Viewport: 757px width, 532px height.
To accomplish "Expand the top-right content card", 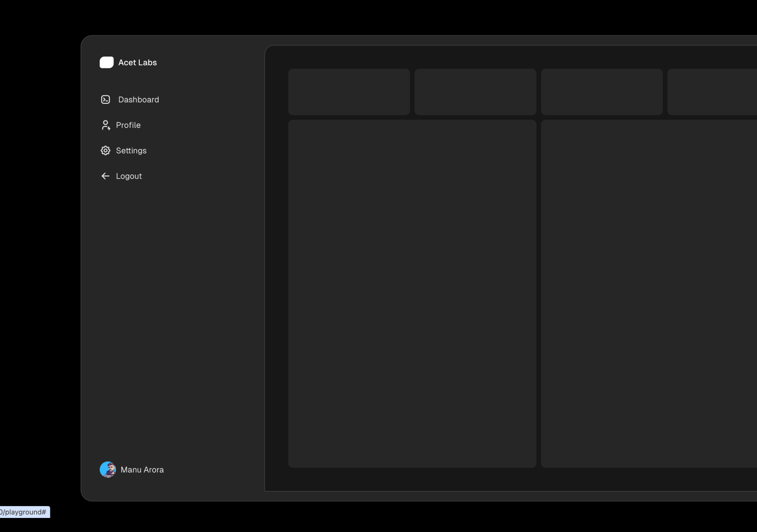I will pyautogui.click(x=715, y=91).
